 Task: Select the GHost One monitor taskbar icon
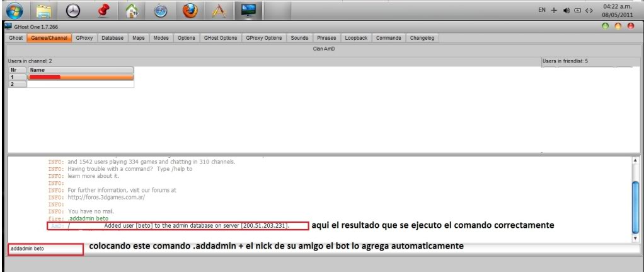[248, 11]
